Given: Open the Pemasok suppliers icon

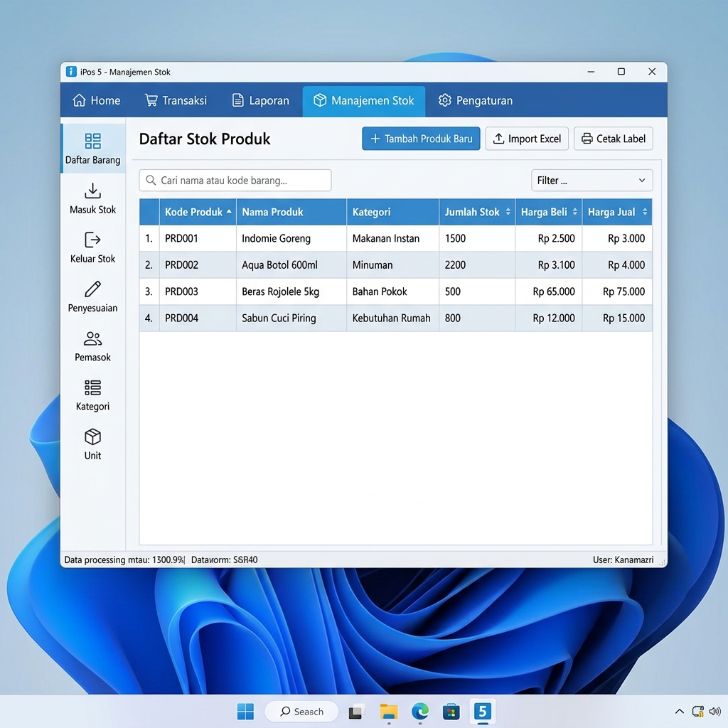Looking at the screenshot, I should click(92, 338).
